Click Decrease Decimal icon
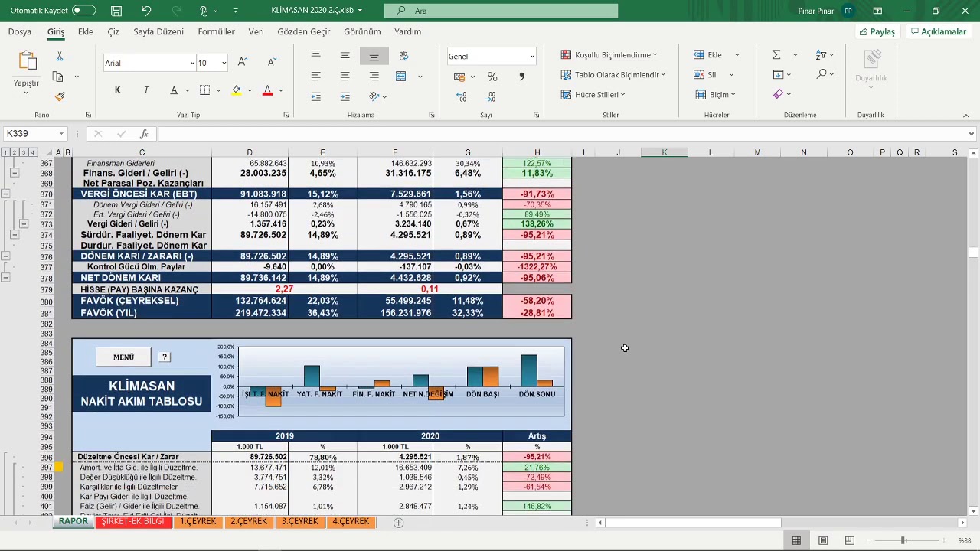980x551 pixels. [490, 96]
